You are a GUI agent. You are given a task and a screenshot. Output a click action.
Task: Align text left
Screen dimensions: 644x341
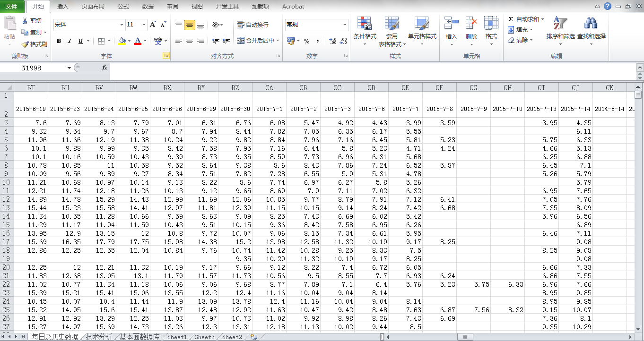point(179,41)
